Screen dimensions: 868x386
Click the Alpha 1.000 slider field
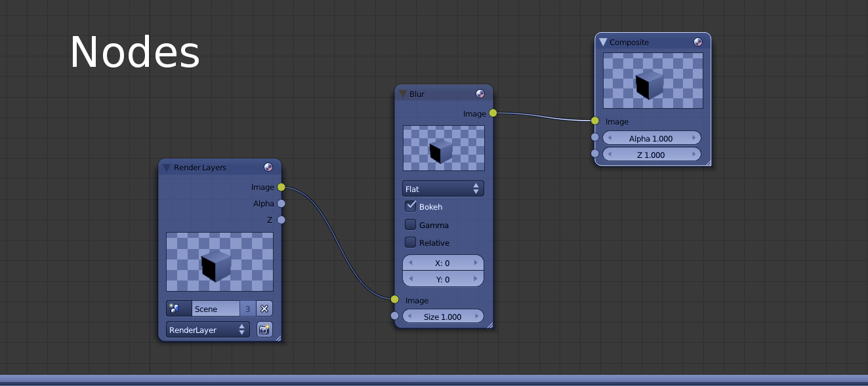(651, 138)
